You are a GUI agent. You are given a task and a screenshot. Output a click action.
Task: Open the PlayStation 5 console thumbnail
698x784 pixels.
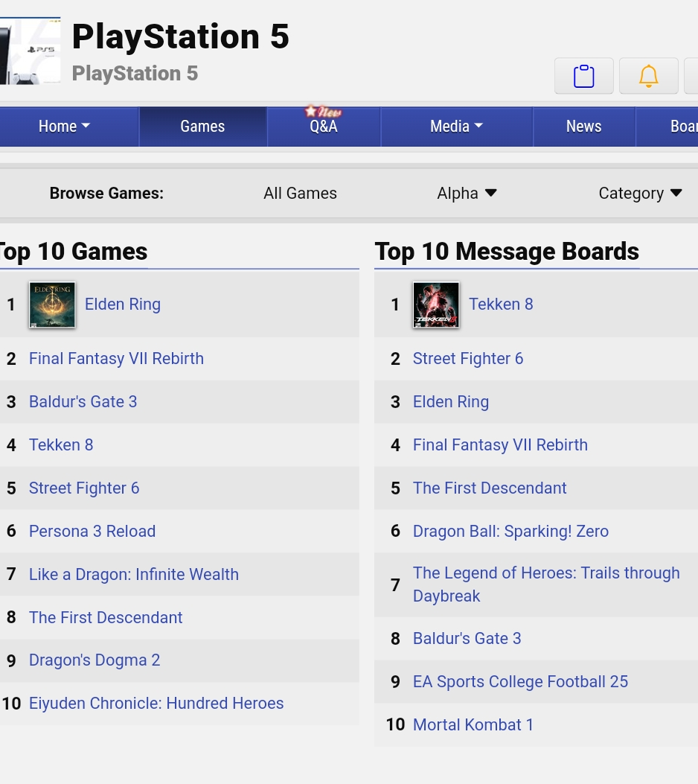pyautogui.click(x=30, y=51)
